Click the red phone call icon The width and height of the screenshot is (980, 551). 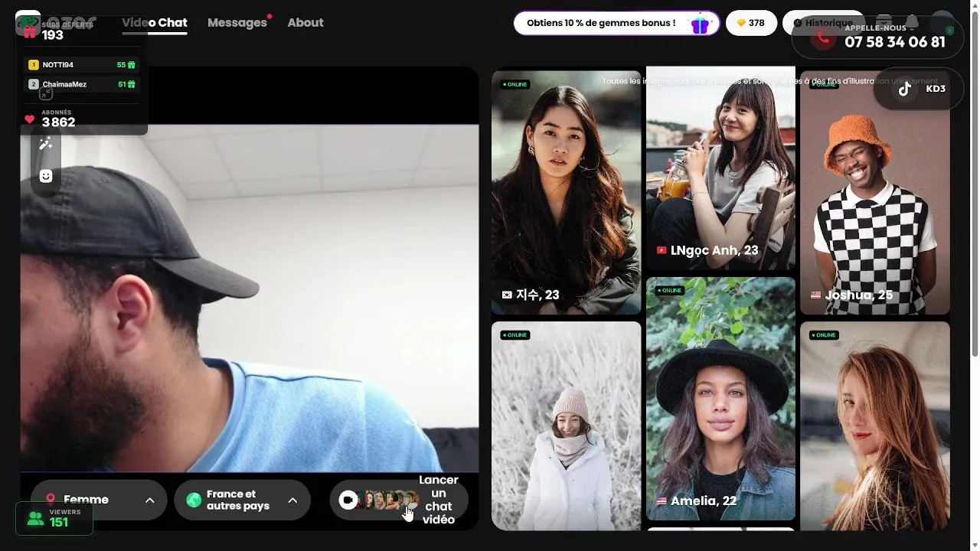(823, 37)
